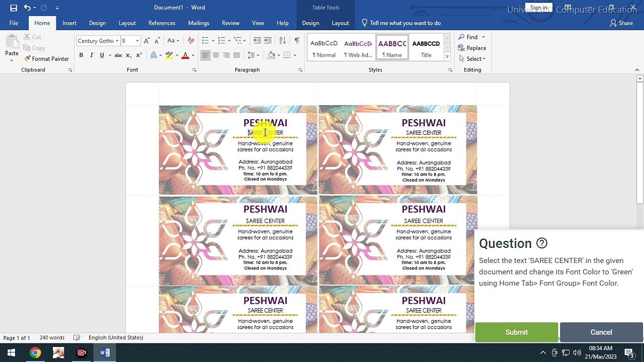Image resolution: width=644 pixels, height=362 pixels.
Task: Apply text effects and typography
Action: click(154, 55)
